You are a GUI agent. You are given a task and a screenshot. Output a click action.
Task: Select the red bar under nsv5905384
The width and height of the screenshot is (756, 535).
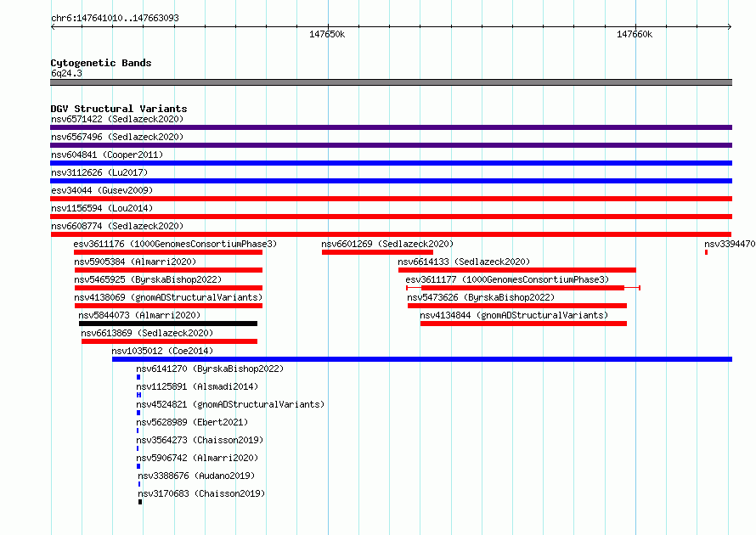tap(168, 270)
